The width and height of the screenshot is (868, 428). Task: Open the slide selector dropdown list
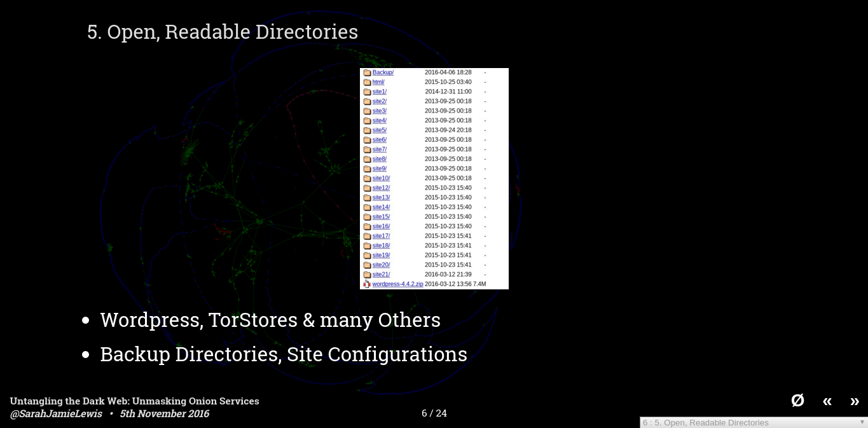coord(750,422)
